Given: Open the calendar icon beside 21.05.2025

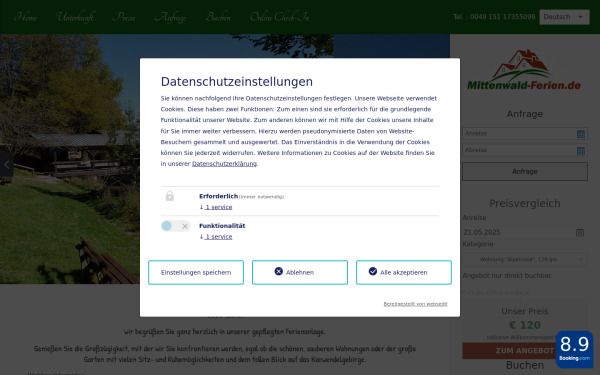Looking at the screenshot, I should point(580,232).
